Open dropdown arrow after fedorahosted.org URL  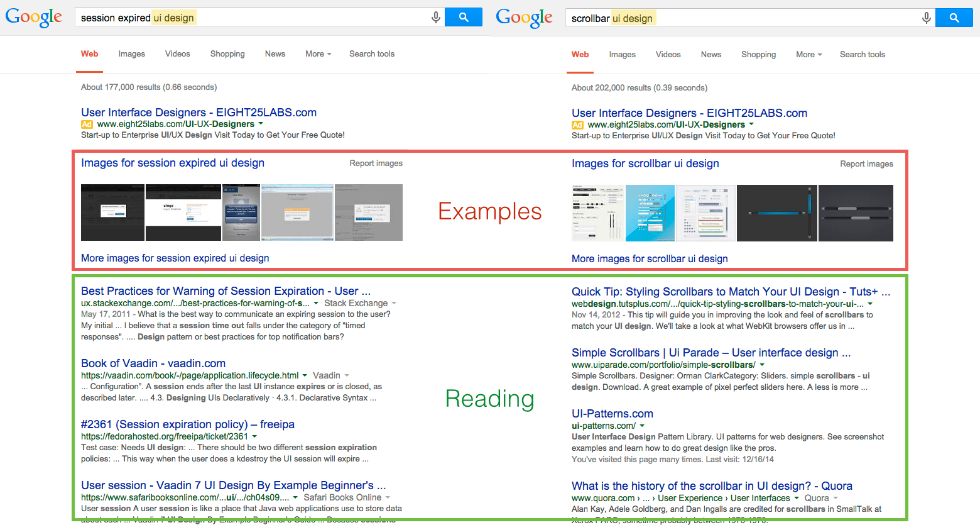point(254,436)
